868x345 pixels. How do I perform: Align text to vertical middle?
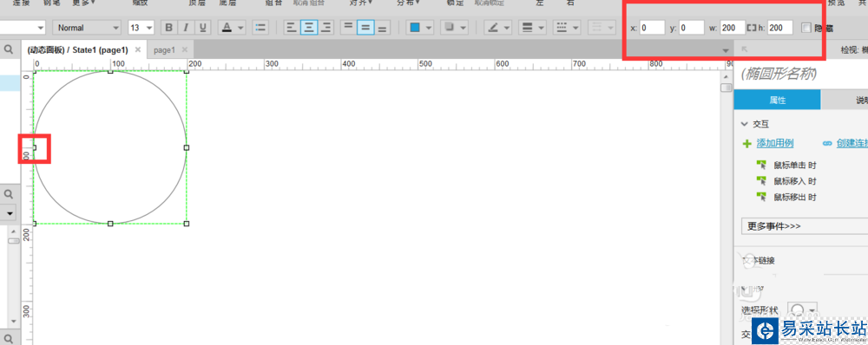pos(365,27)
